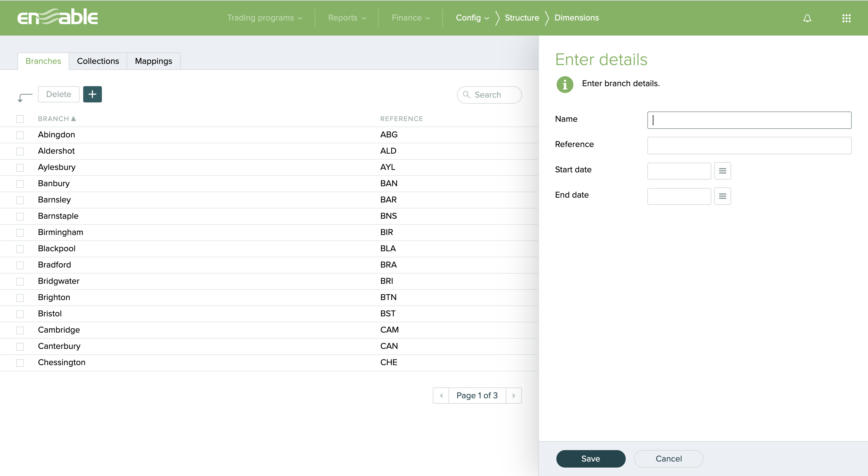The width and height of the screenshot is (868, 476).
Task: Select the Birmingham branch checkbox
Action: 20,233
